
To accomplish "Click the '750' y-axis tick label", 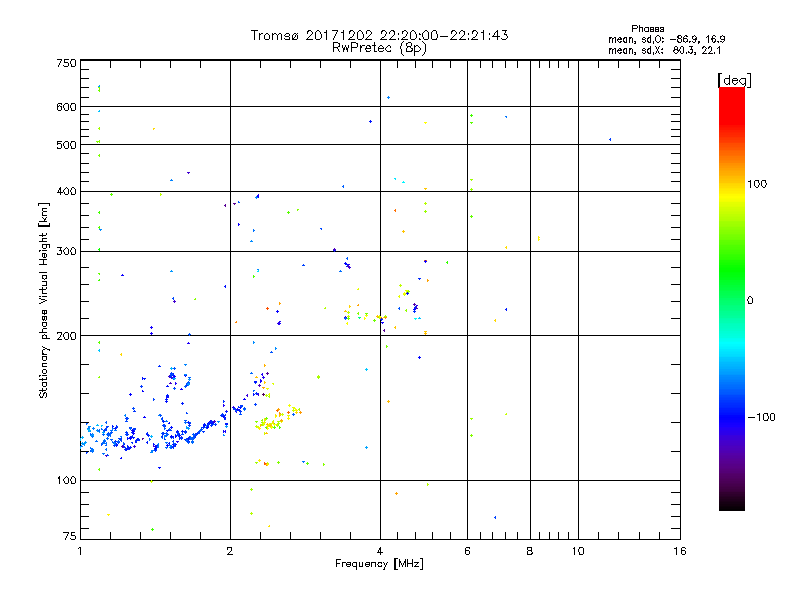I will pyautogui.click(x=66, y=63).
